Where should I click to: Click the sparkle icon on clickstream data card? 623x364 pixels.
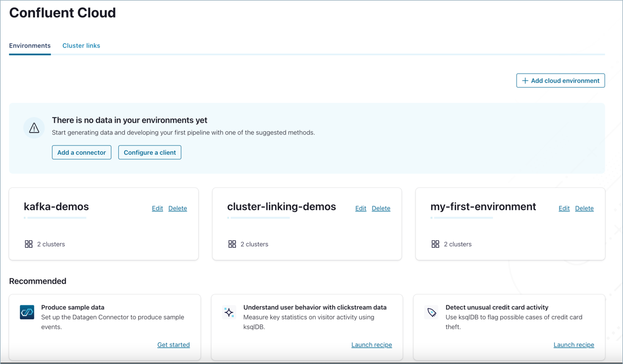point(229,312)
